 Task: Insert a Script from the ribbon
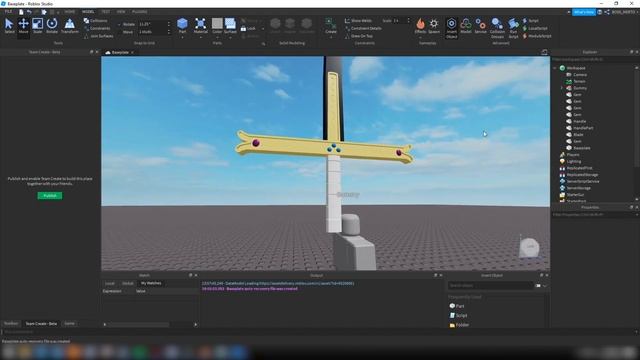(531, 20)
